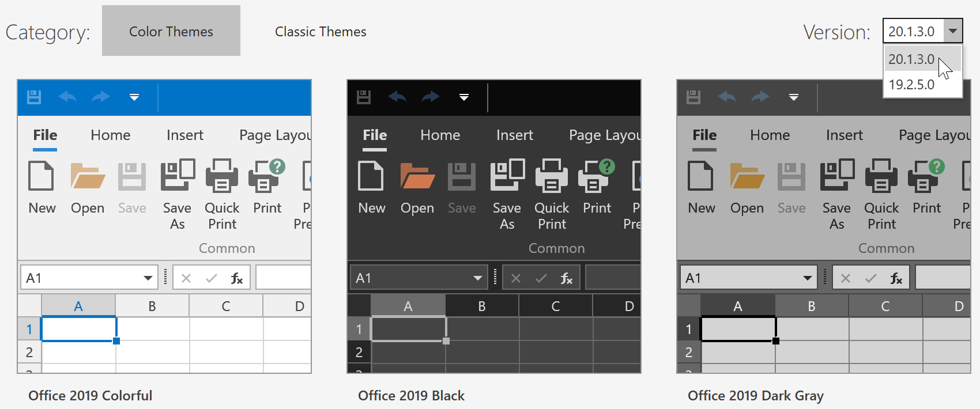
Task: Click Save As icon in Dark Gray theme
Action: [837, 176]
